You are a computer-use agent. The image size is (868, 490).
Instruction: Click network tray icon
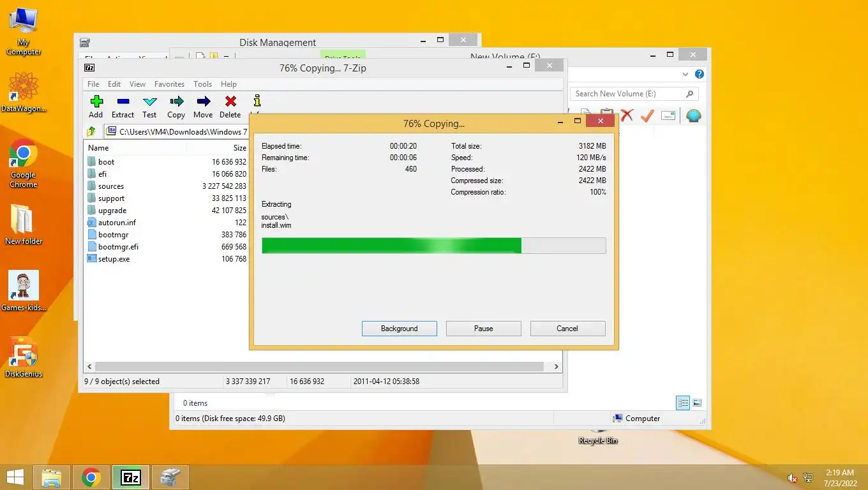tap(808, 478)
